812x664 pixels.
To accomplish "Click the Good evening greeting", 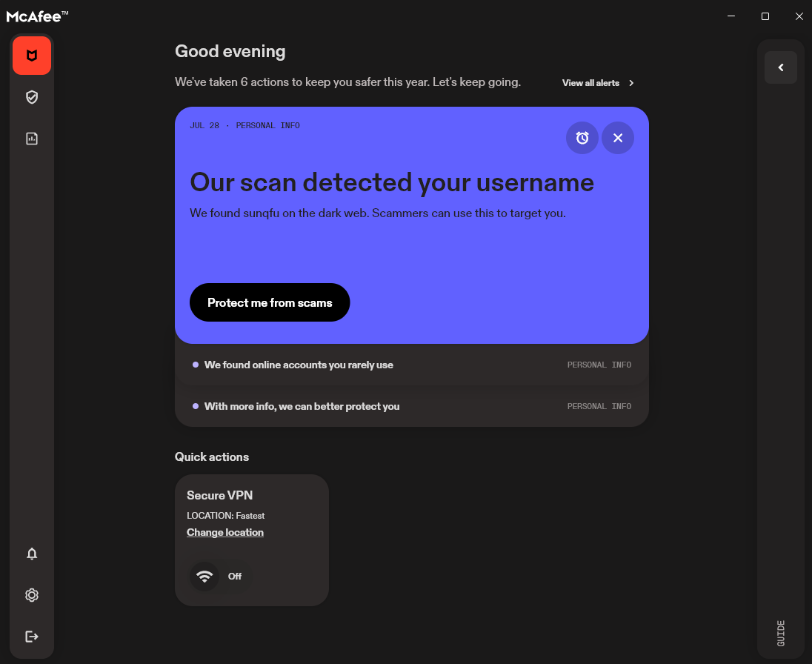I will point(230,51).
